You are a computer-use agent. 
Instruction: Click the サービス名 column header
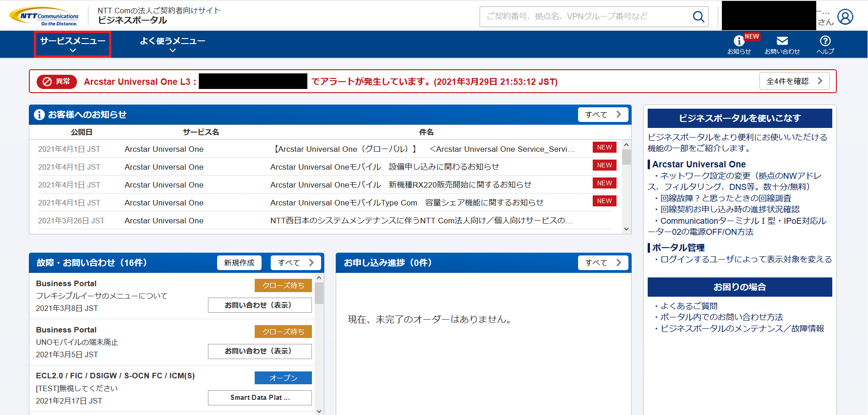[201, 132]
